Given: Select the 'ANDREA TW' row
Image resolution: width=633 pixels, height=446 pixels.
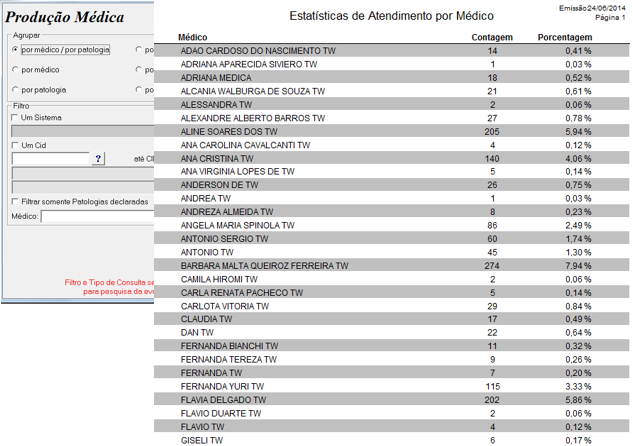Looking at the screenshot, I should click(x=391, y=198).
